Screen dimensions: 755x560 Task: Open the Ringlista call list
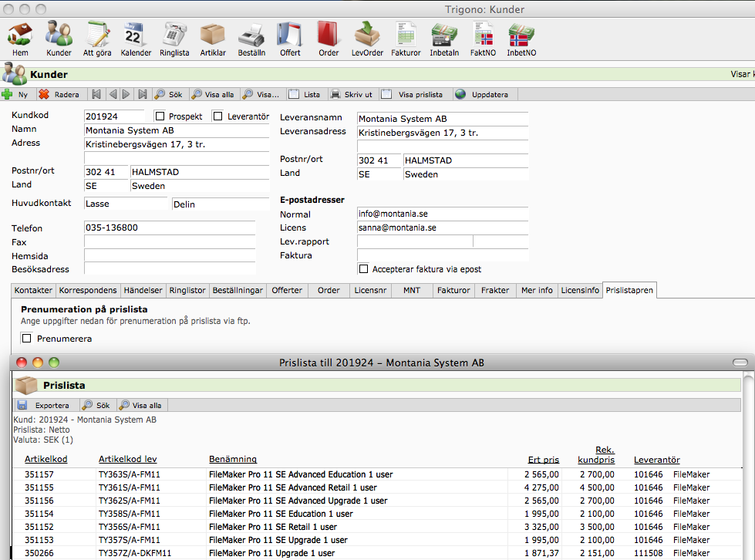[x=174, y=39]
